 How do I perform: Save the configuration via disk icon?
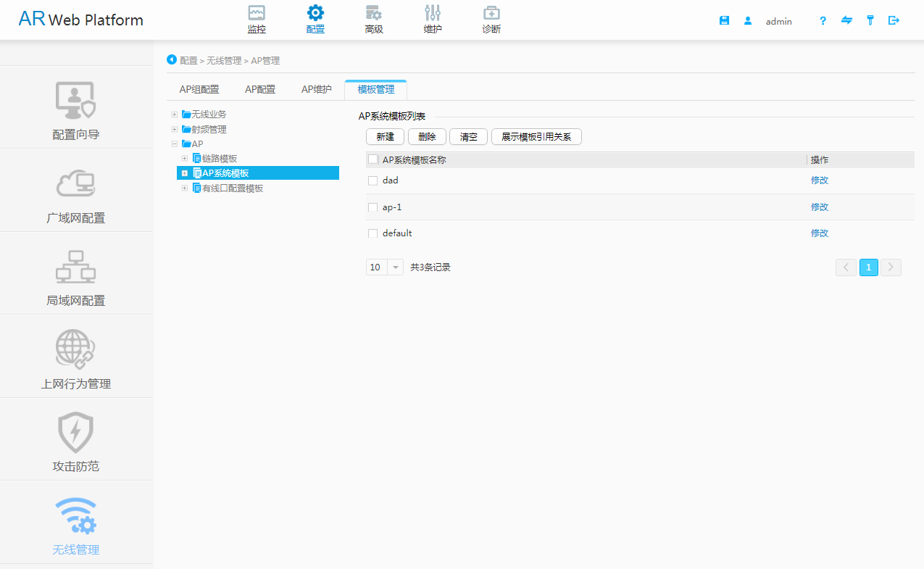click(x=724, y=20)
